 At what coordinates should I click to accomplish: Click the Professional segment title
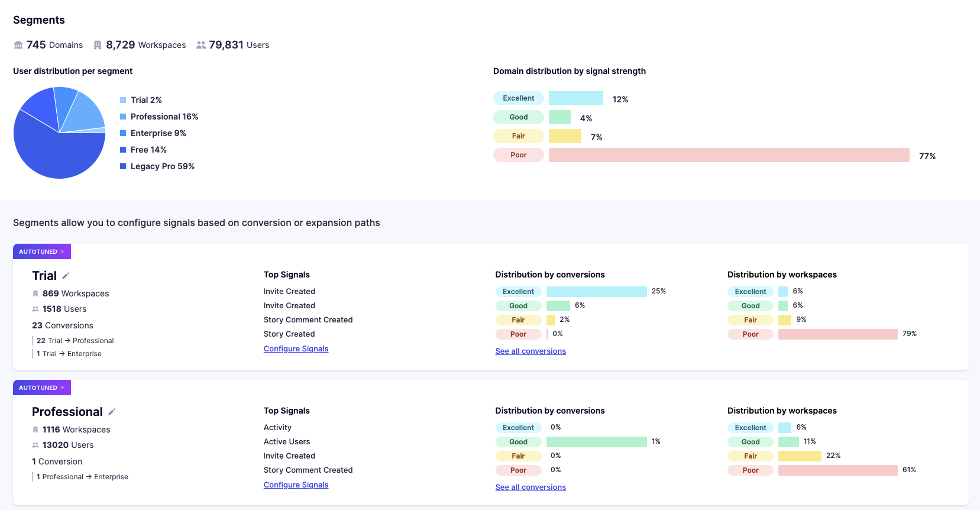(67, 412)
